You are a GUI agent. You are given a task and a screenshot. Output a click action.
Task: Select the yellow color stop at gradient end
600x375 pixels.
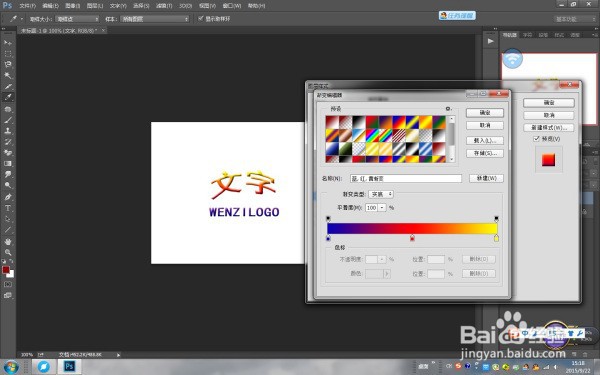coord(496,238)
